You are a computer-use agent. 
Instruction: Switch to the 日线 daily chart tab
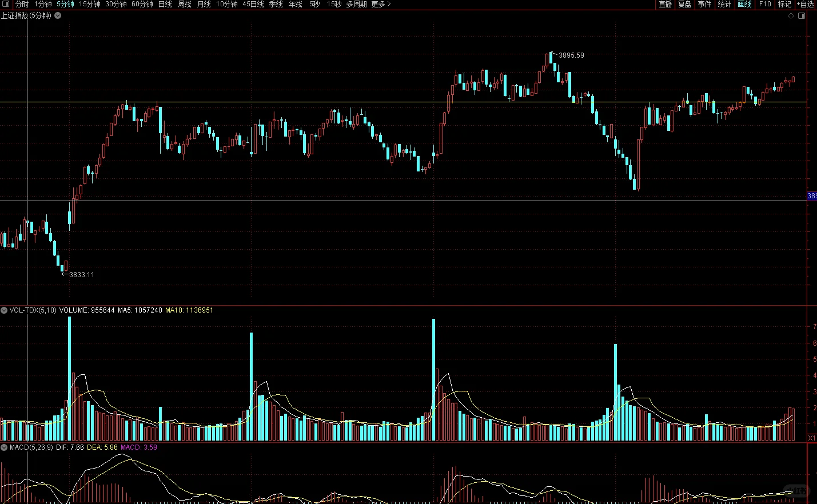165,4
